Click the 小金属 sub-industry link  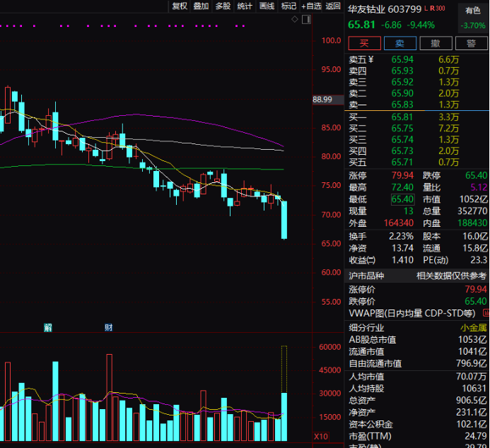[474, 328]
